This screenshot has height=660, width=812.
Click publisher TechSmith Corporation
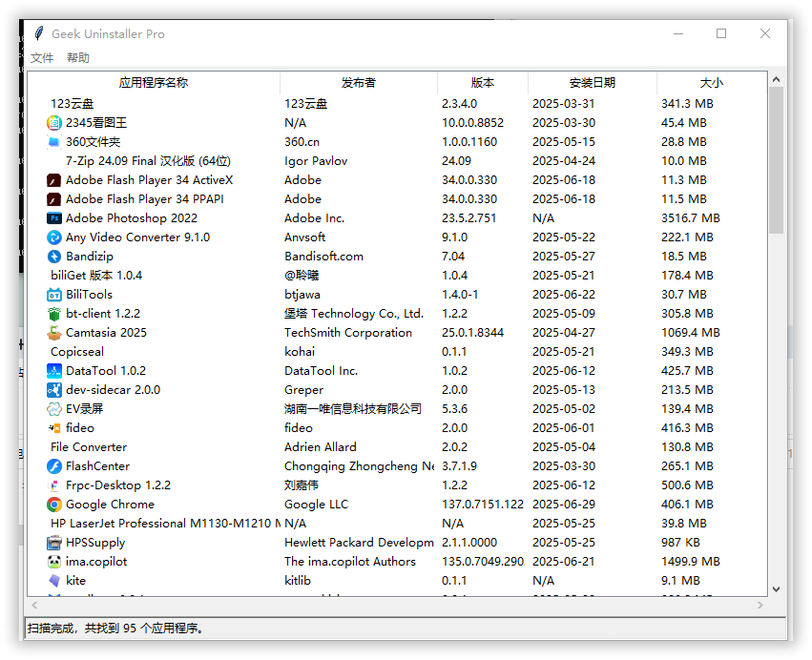pyautogui.click(x=348, y=333)
